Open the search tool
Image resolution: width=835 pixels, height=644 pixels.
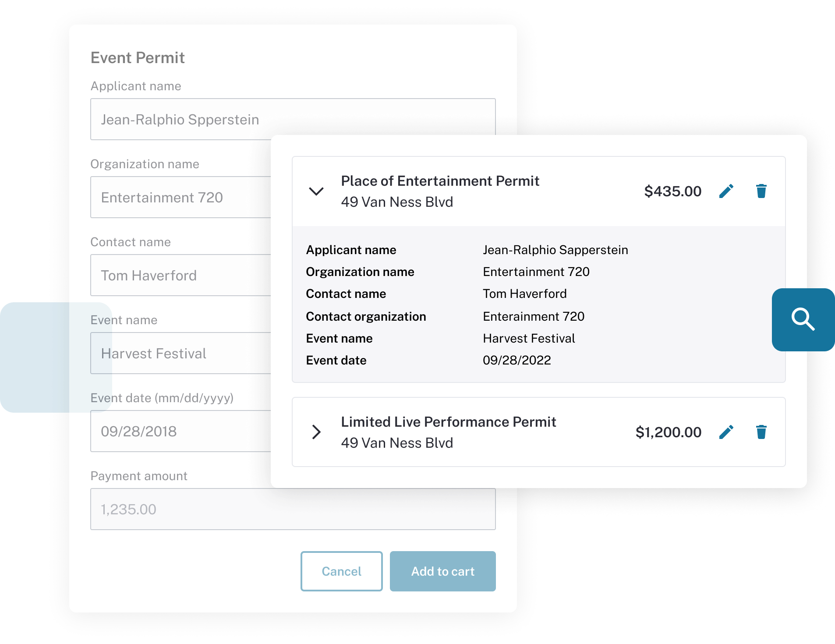click(x=803, y=320)
